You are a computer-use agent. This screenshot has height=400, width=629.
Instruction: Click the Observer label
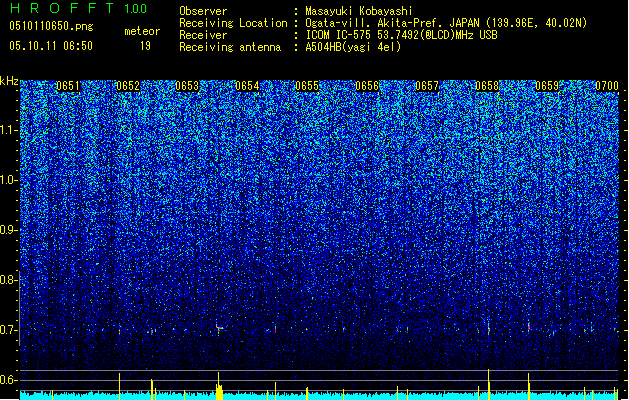(203, 11)
